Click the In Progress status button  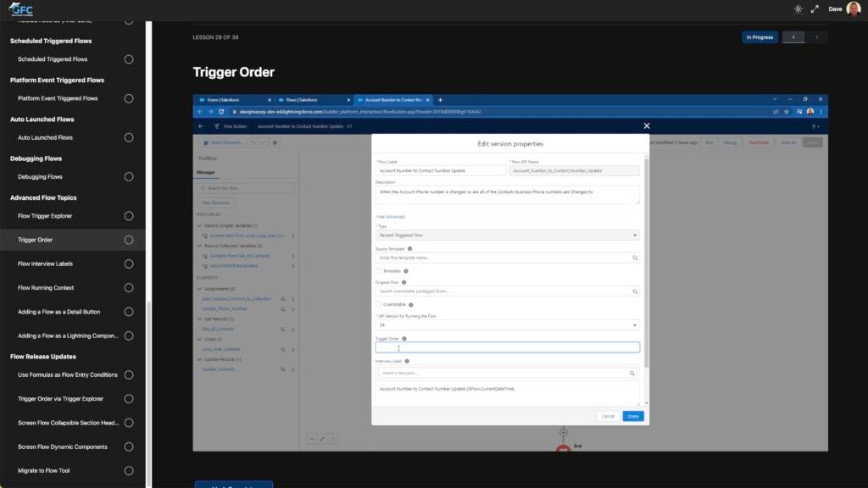759,37
